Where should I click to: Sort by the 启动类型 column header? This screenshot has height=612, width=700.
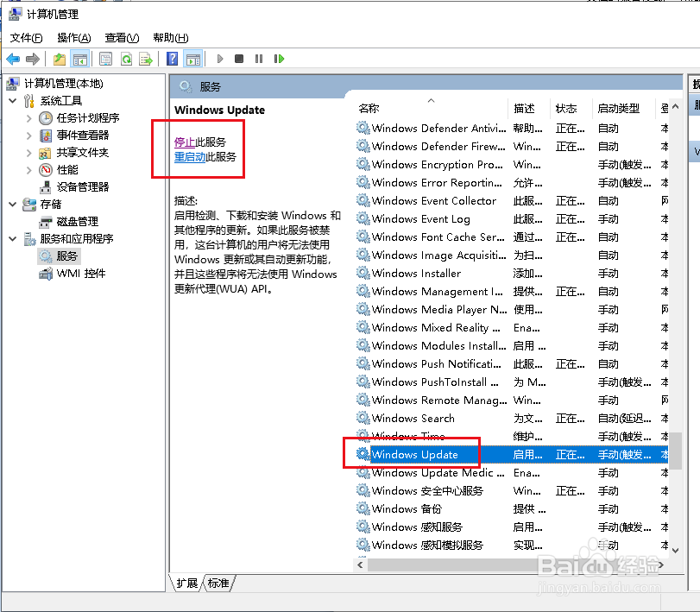coord(623,109)
